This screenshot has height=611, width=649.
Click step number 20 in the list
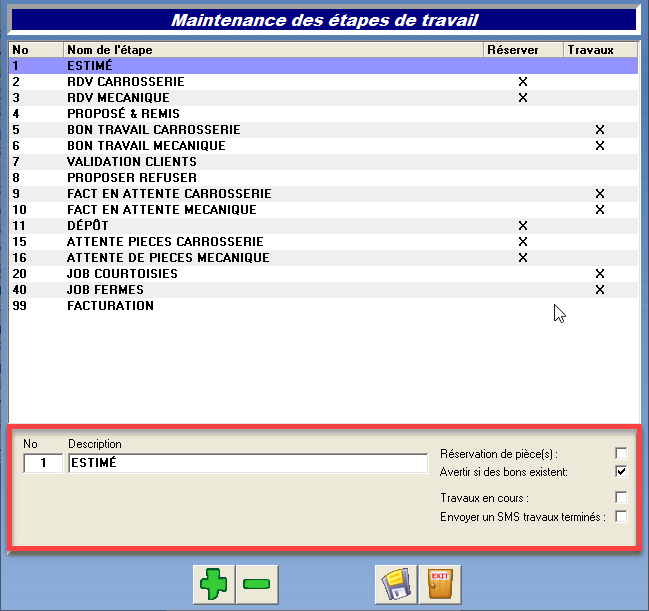[x=19, y=274]
